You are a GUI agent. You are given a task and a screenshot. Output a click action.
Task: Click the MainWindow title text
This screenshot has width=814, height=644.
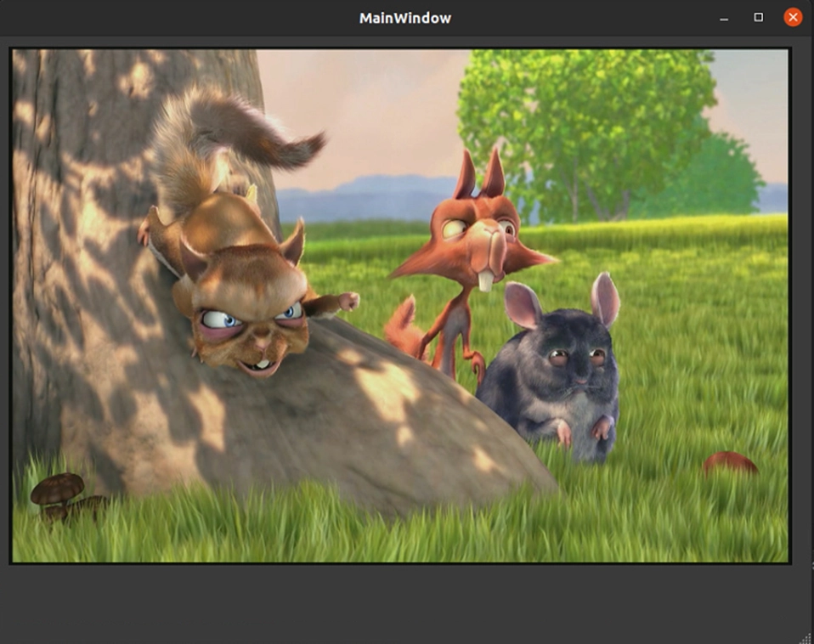[405, 18]
